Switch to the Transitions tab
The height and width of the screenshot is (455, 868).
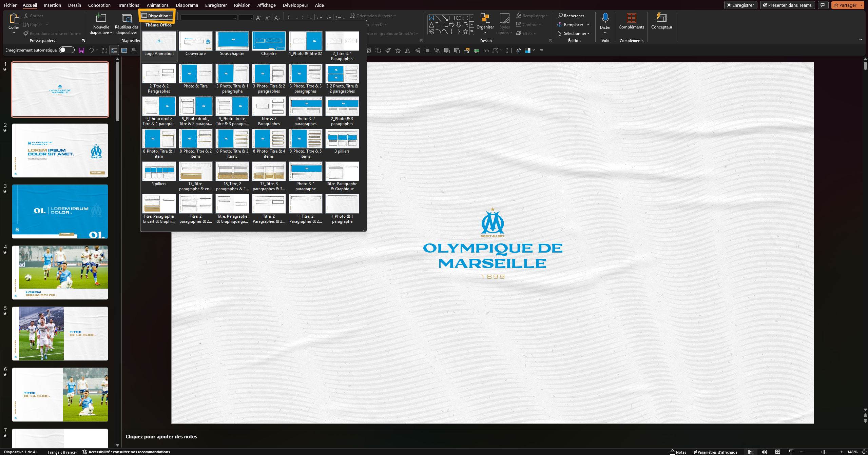coord(129,5)
